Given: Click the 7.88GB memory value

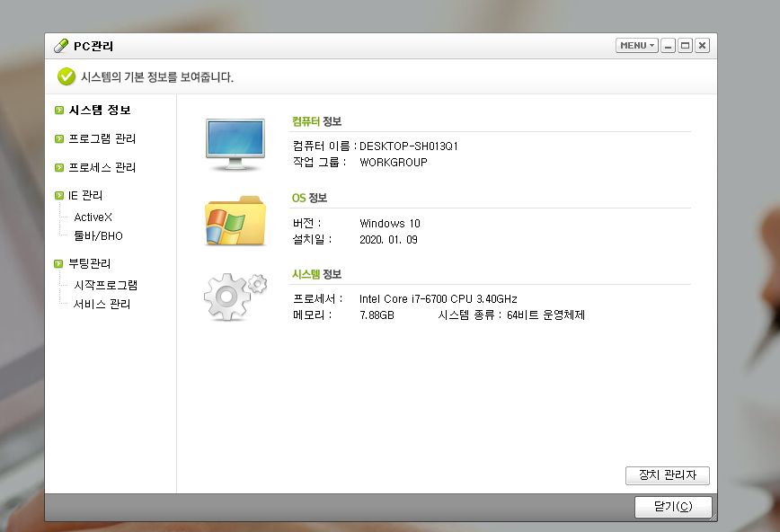Looking at the screenshot, I should pyautogui.click(x=377, y=315).
